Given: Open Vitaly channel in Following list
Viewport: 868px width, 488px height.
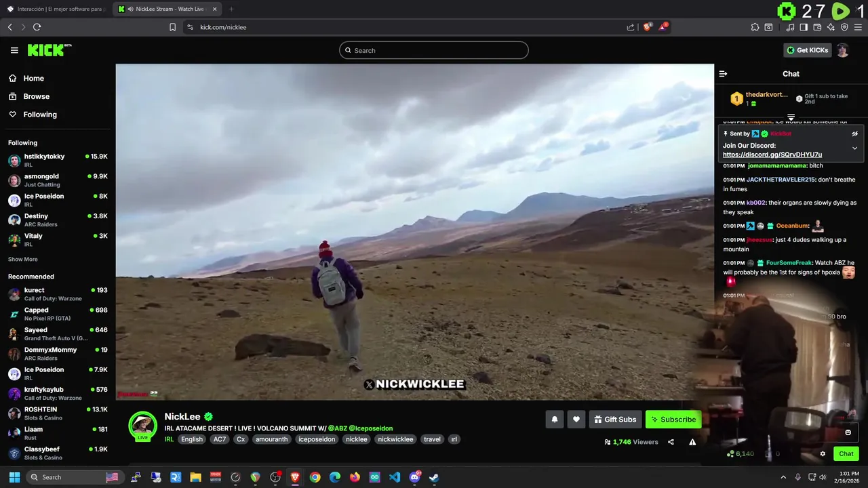Looking at the screenshot, I should pyautogui.click(x=58, y=240).
